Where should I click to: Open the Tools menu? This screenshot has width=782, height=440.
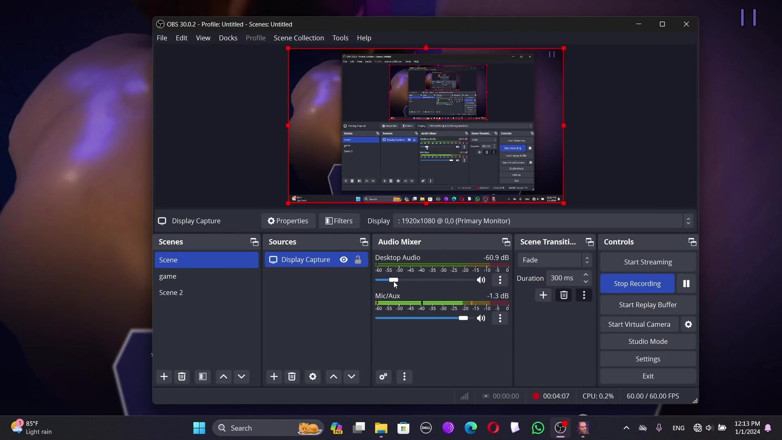[341, 38]
